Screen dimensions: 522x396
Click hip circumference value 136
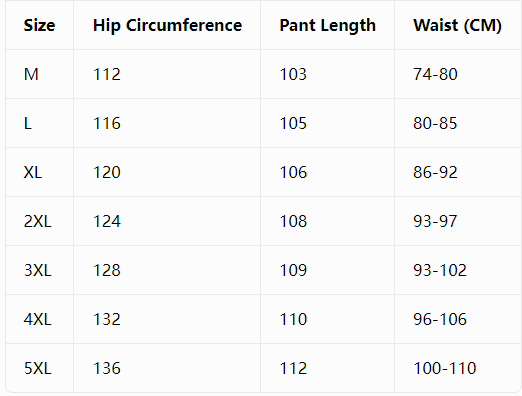[107, 368]
